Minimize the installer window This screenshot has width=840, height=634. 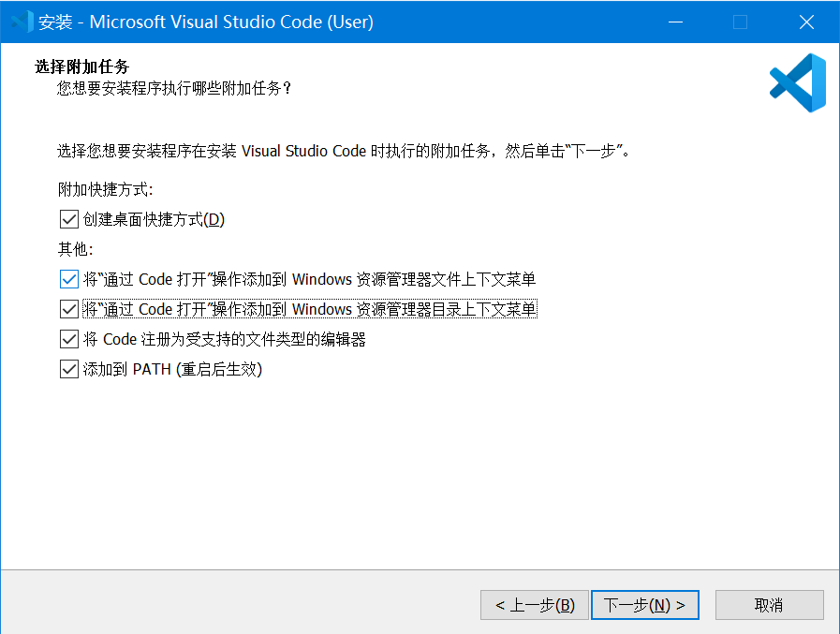click(x=676, y=21)
